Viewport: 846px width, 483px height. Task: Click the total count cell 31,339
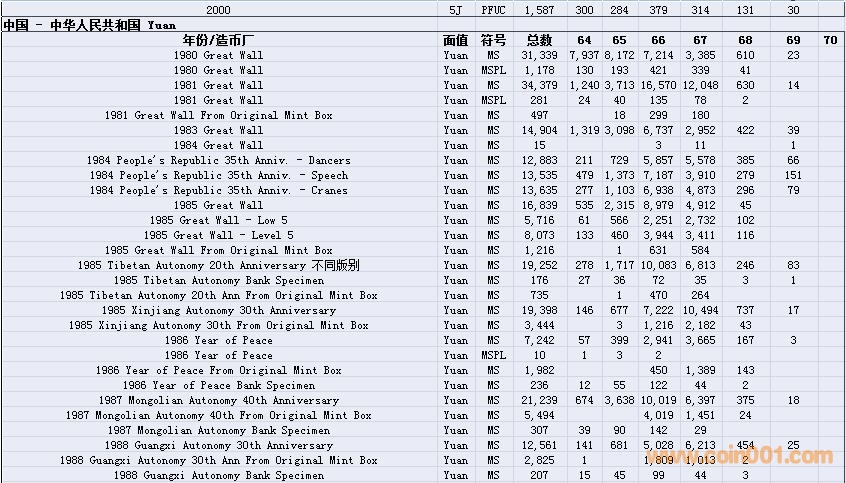pos(539,55)
